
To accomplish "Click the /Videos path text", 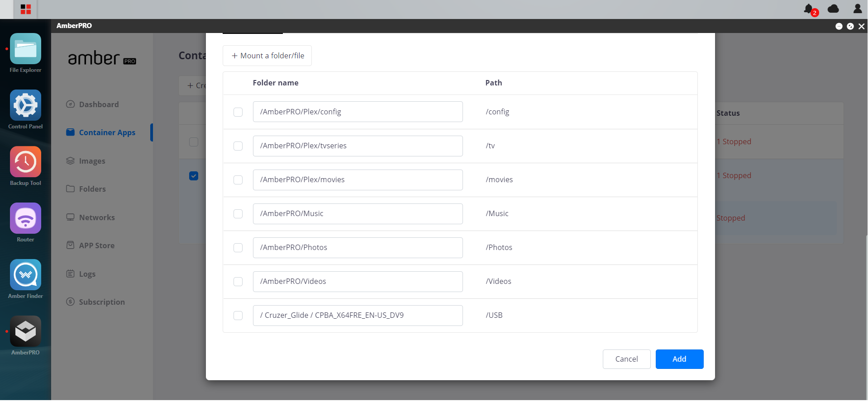I will click(x=498, y=281).
